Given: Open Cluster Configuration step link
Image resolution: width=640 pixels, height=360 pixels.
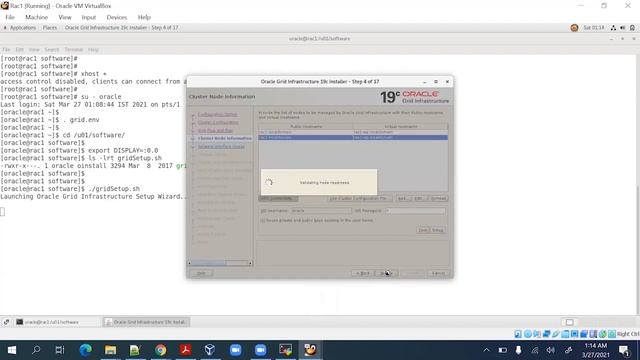Looking at the screenshot, I should [218, 122].
